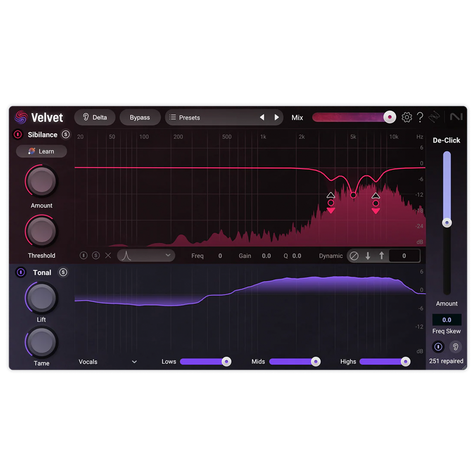Go to the next preset arrow
This screenshot has height=476, width=476.
point(276,117)
